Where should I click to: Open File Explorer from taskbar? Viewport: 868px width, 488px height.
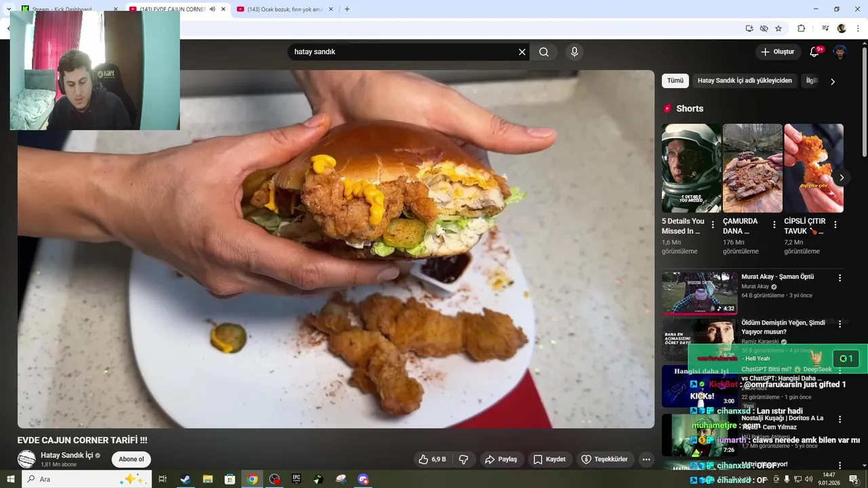pyautogui.click(x=208, y=479)
